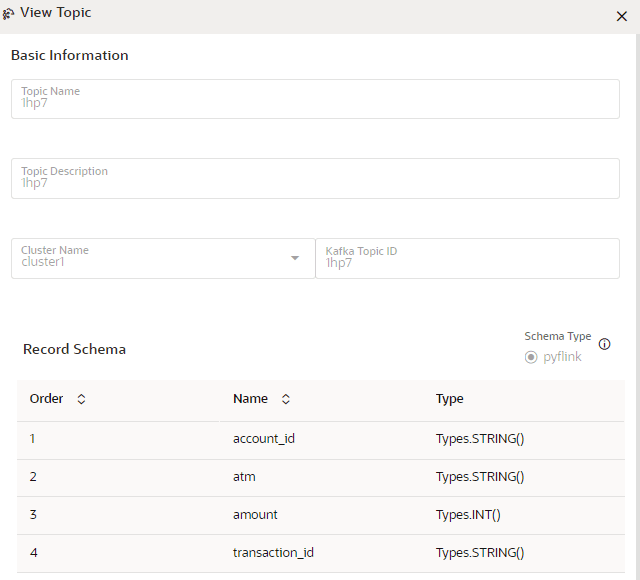Sort the table by Order column
The width and height of the screenshot is (640, 580).
pos(82,399)
